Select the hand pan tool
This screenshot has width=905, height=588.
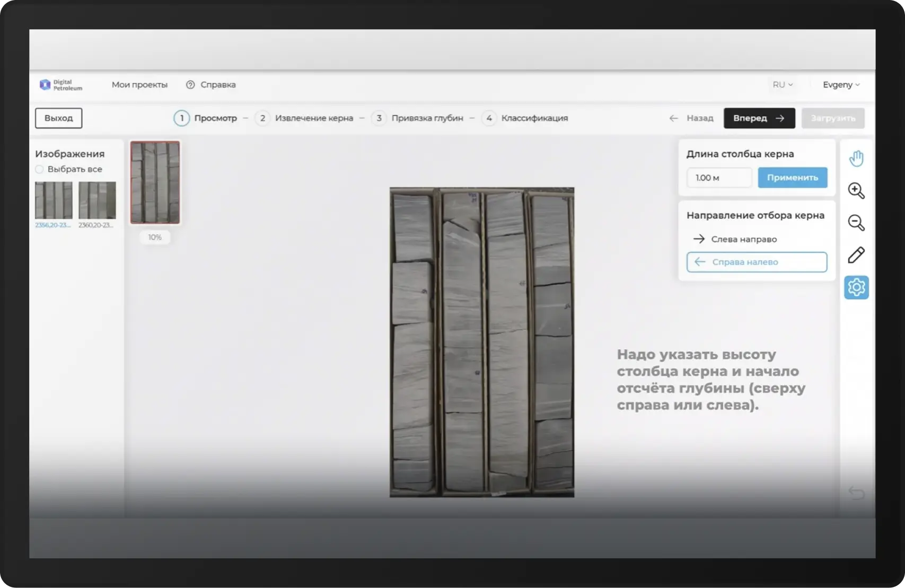(856, 159)
